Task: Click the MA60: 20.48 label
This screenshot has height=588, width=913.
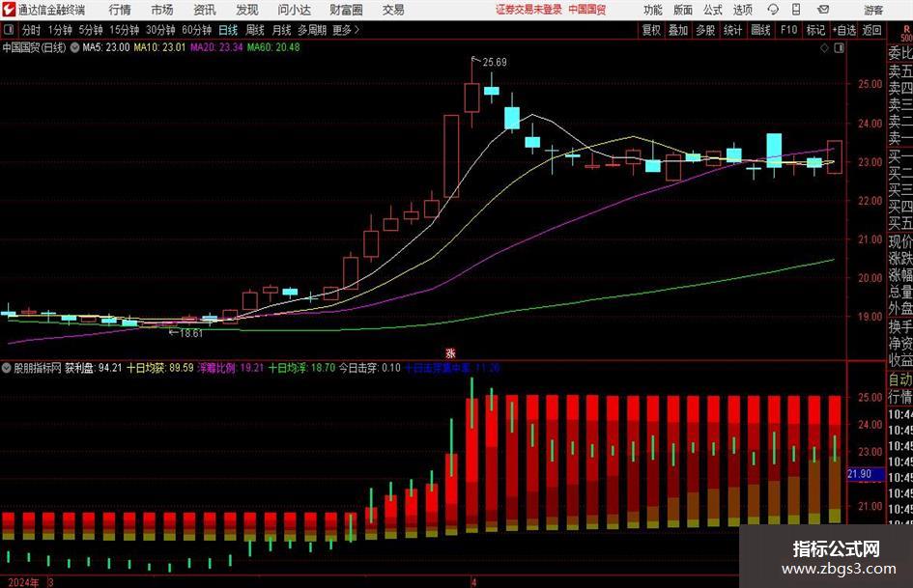Action: click(x=273, y=47)
